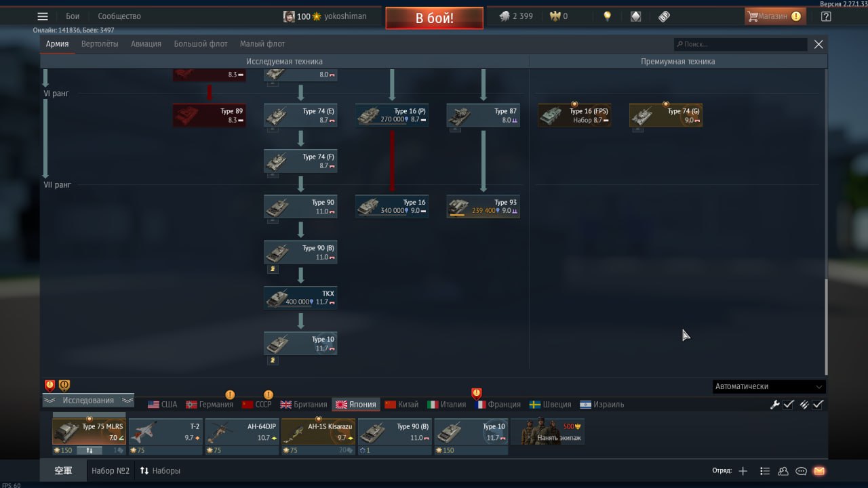Viewport: 868px width, 488px height.
Task: Select the Франция nation tab
Action: (x=498, y=405)
